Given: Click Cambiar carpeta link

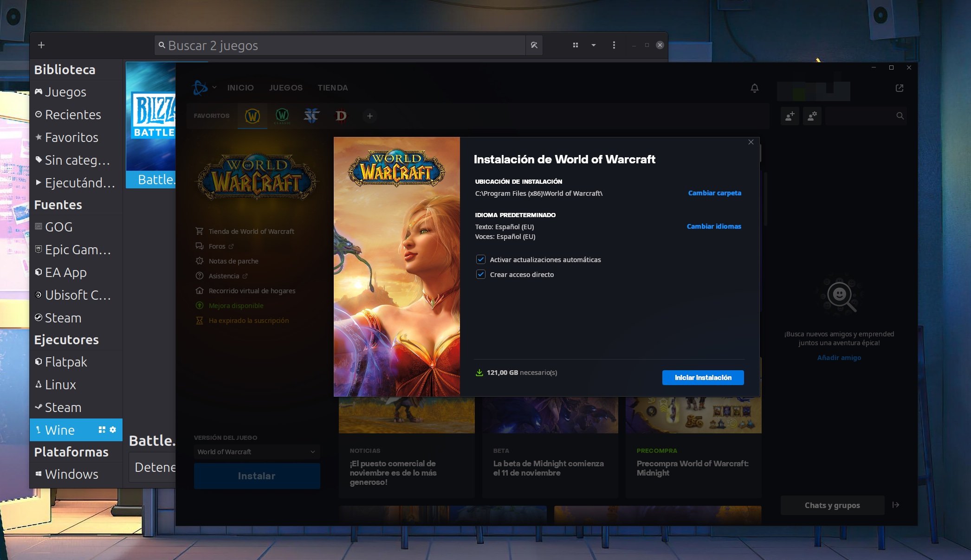Looking at the screenshot, I should coord(714,193).
